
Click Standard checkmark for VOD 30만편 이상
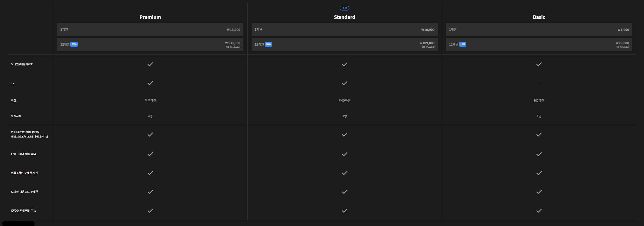[x=344, y=134]
